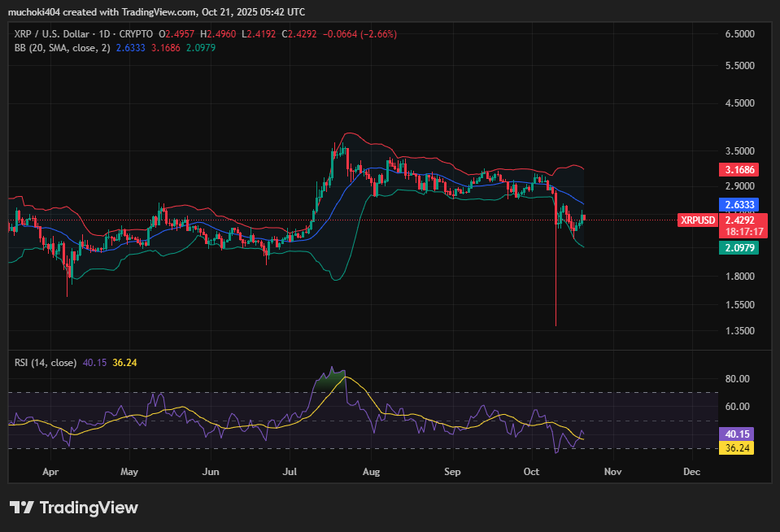Click the TradingView wordmark text

89,508
